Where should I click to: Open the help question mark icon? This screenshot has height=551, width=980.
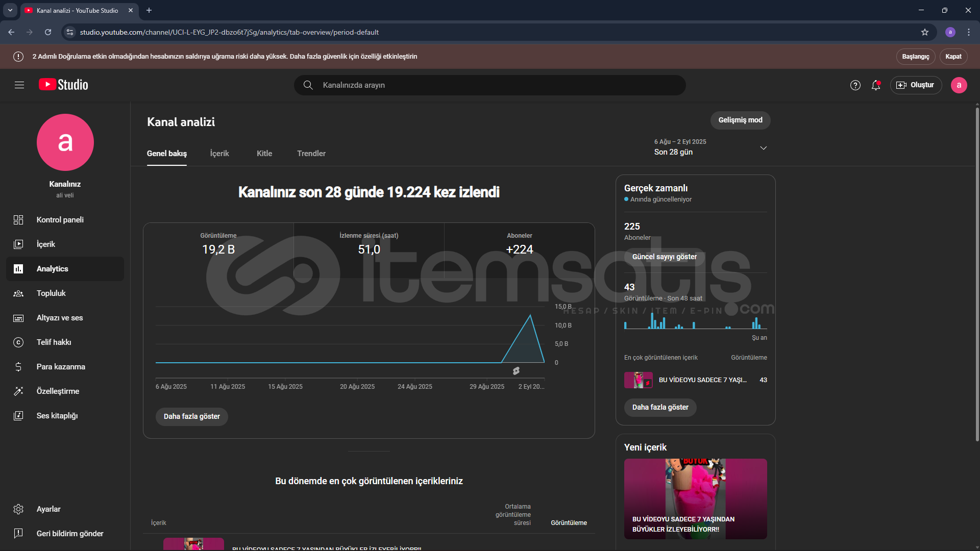click(855, 85)
